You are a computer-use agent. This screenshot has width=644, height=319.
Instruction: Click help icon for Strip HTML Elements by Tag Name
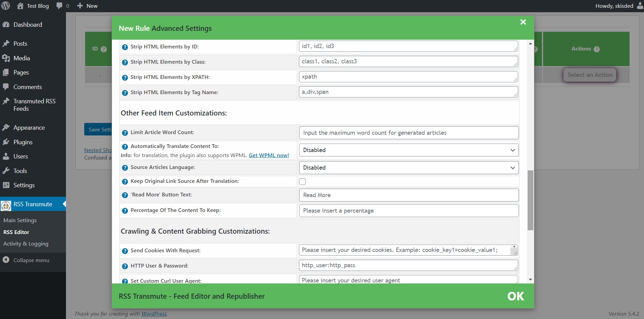click(125, 93)
